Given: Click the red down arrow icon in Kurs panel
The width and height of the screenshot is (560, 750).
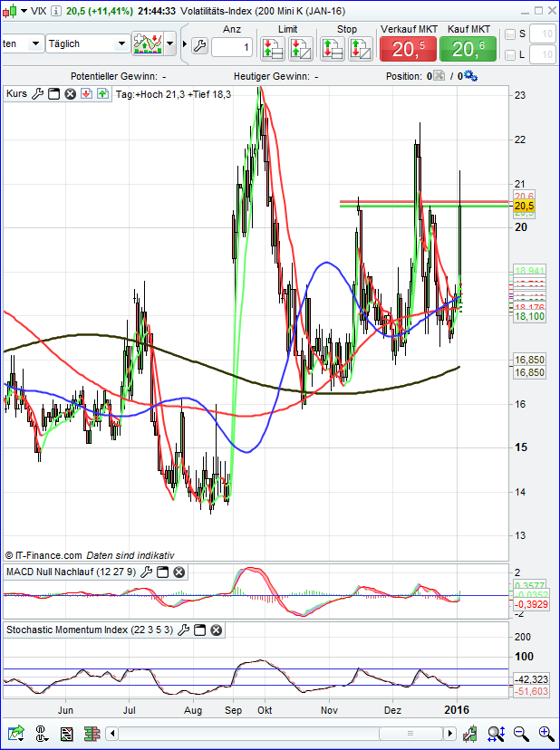Looking at the screenshot, I should (86, 94).
